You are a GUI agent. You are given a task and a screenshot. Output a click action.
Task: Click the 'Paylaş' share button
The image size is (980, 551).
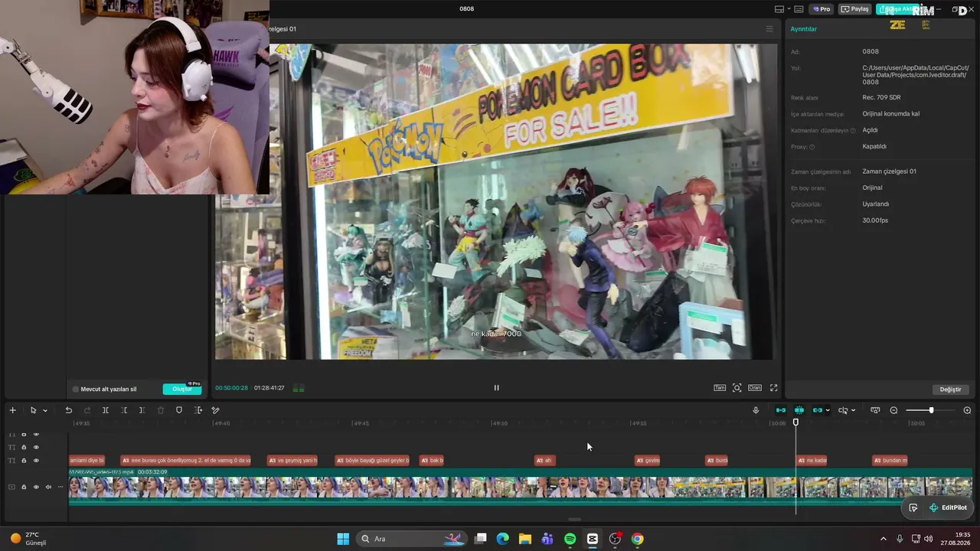click(x=855, y=9)
